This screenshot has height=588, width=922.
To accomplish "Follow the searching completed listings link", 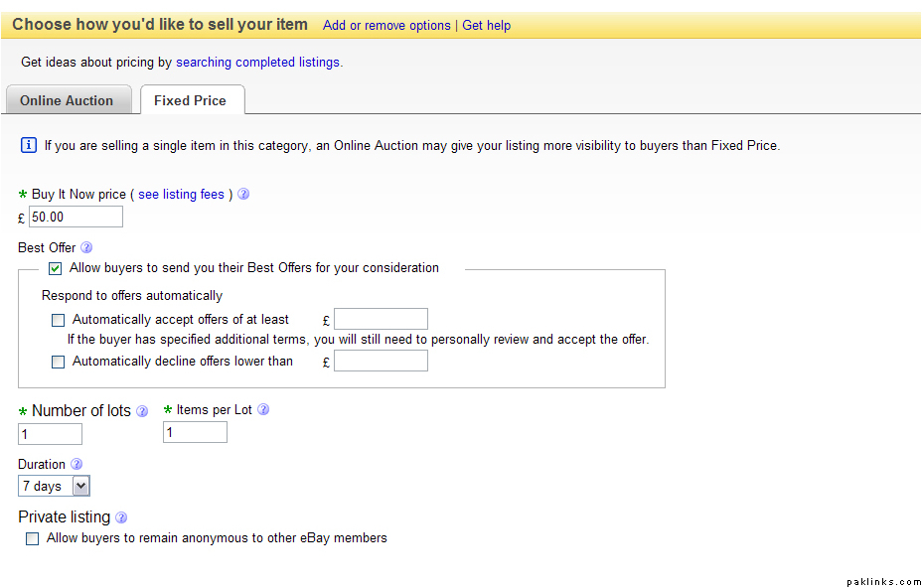I will click(x=258, y=63).
